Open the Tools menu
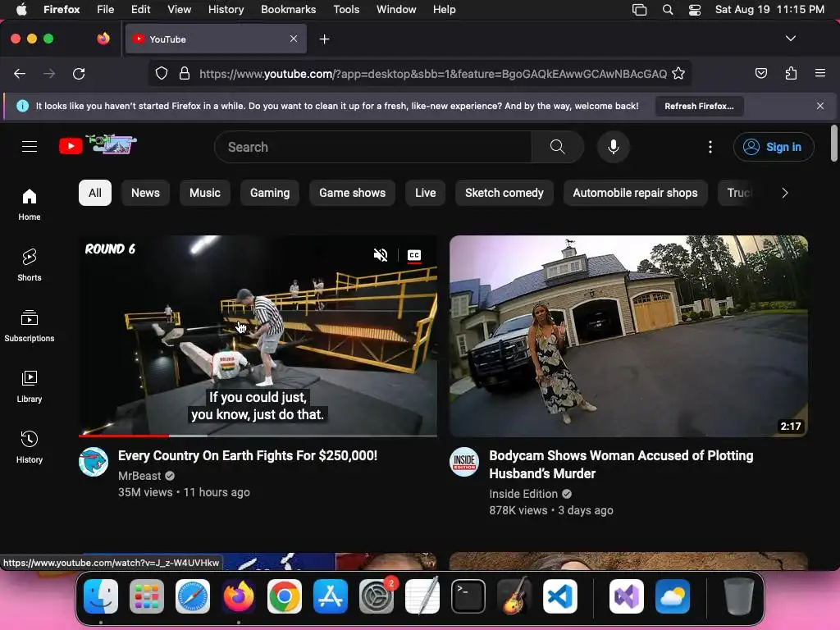Screen dimensions: 840x630 click(x=346, y=9)
